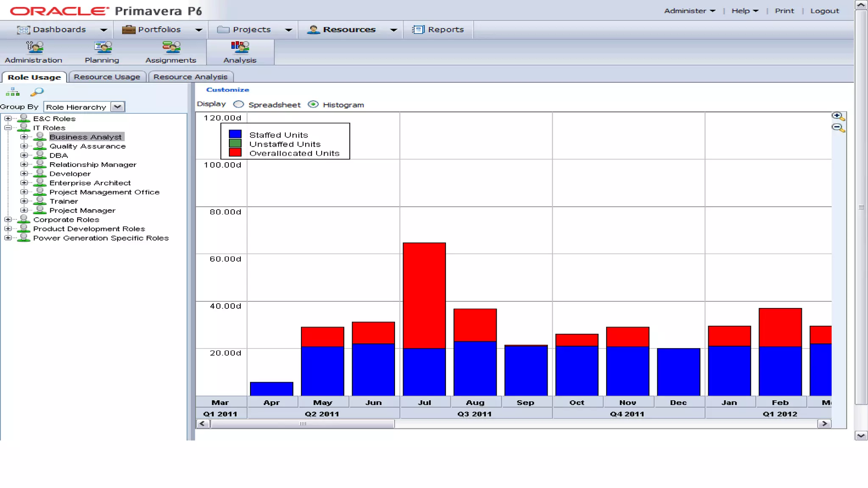Click the Customize link
868x488 pixels.
pos(228,90)
